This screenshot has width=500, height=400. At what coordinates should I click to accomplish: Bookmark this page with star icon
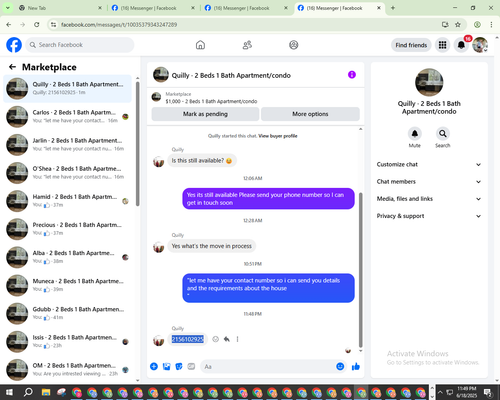(x=458, y=25)
